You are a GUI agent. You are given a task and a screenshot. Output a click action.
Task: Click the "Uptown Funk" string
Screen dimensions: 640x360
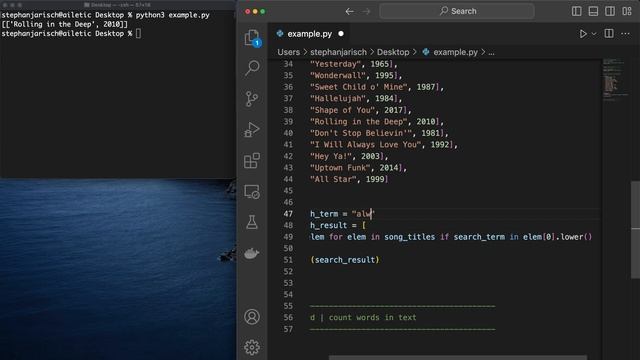click(x=340, y=168)
